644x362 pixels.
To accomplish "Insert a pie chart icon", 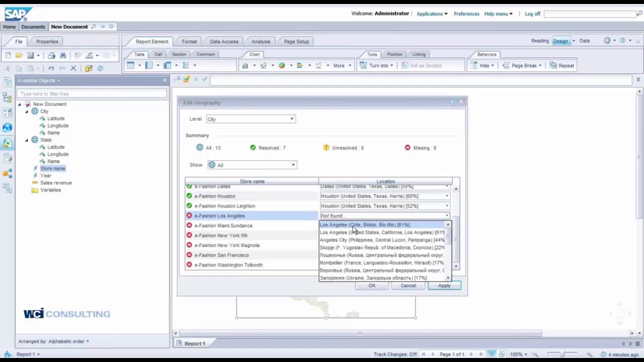I will (282, 65).
